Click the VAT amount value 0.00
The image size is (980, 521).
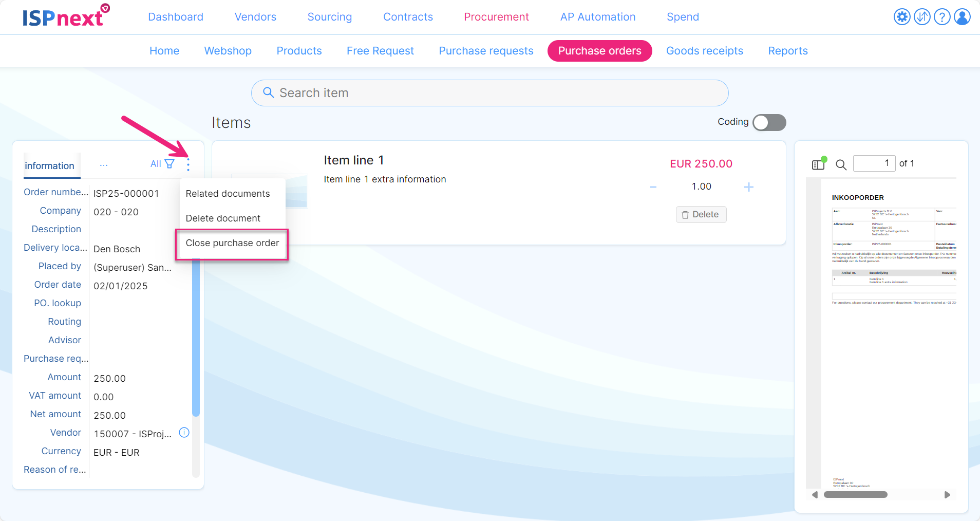[104, 397]
